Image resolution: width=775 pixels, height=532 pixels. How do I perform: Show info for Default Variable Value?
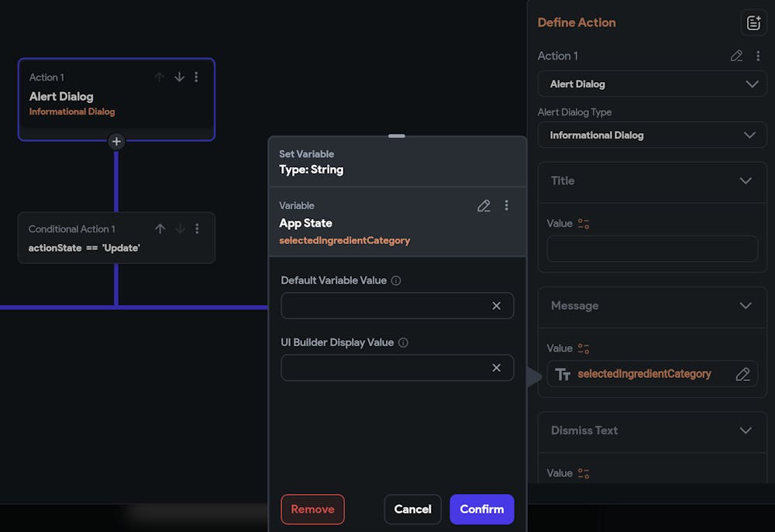coord(396,280)
